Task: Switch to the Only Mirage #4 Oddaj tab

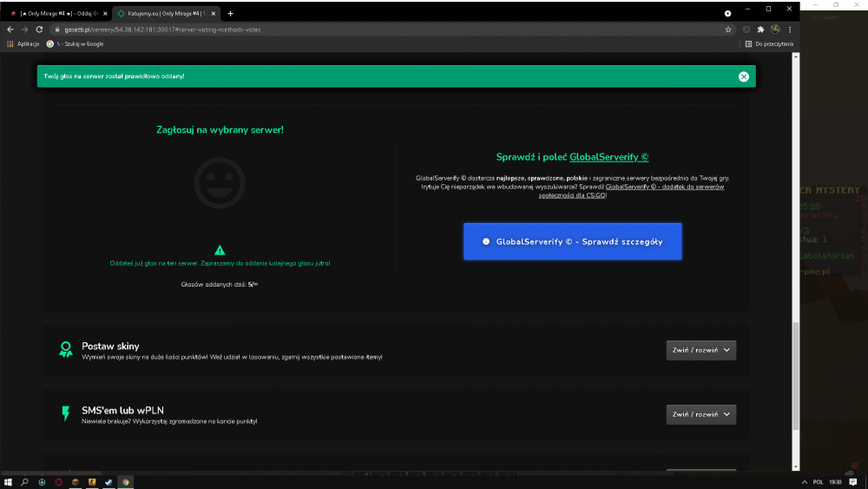Action: [x=58, y=13]
